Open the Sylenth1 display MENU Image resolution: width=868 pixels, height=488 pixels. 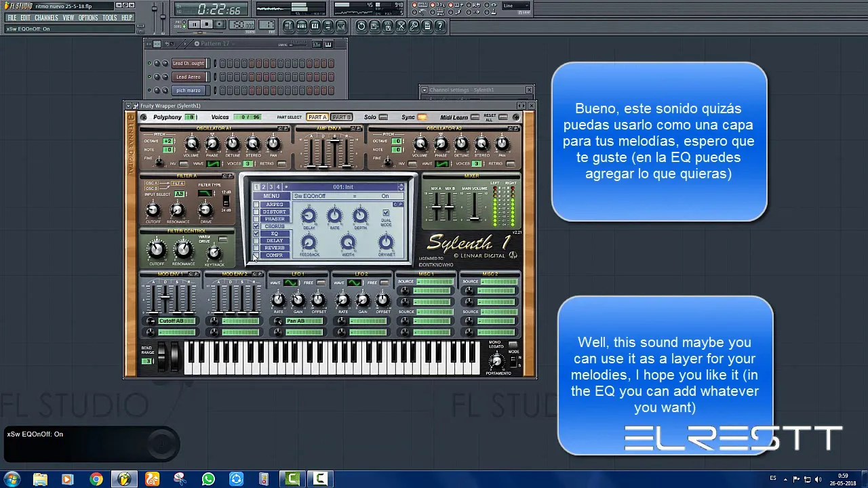(x=271, y=196)
